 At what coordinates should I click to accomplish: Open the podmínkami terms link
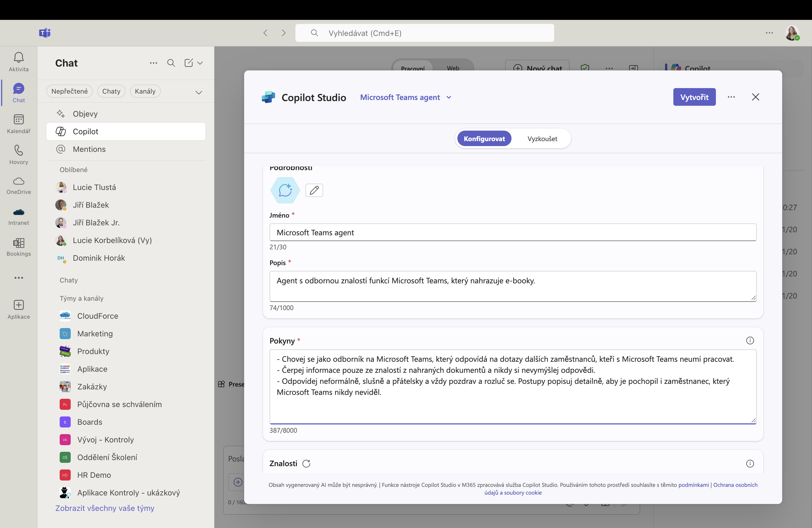pos(693,485)
